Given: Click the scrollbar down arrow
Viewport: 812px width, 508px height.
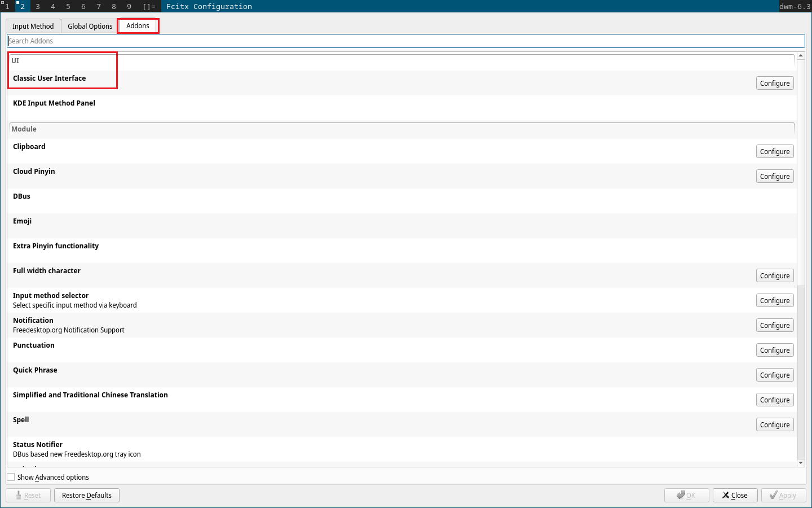Looking at the screenshot, I should point(801,463).
